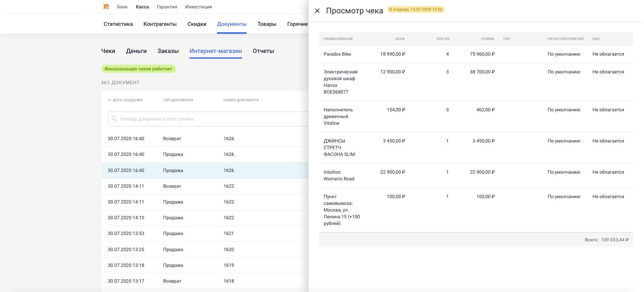This screenshot has width=644, height=292.
Task: Open the Отчеты sub-tab
Action: tap(264, 51)
